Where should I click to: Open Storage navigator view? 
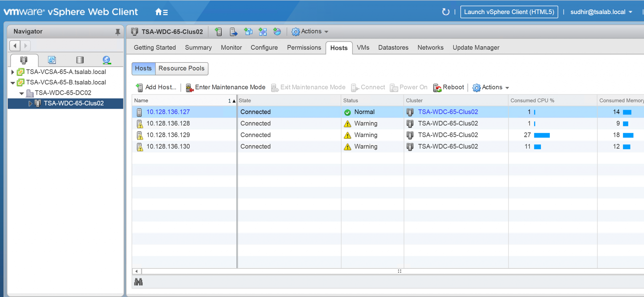[x=80, y=60]
